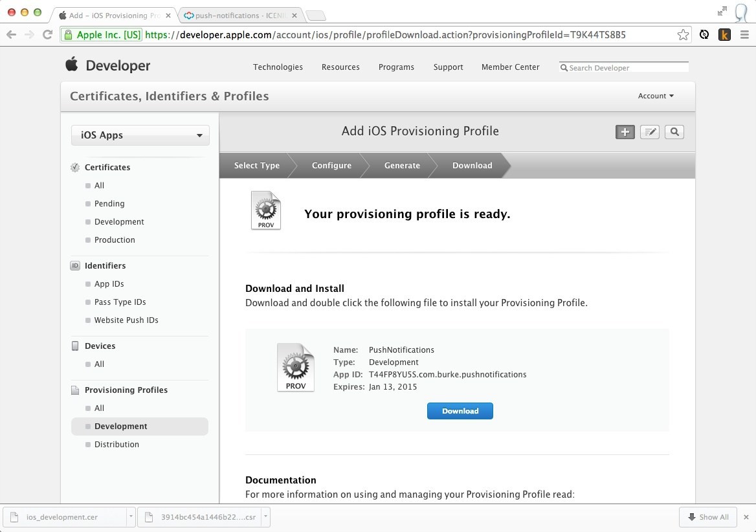The width and height of the screenshot is (756, 532).
Task: Open the iOS Apps dropdown
Action: point(140,135)
